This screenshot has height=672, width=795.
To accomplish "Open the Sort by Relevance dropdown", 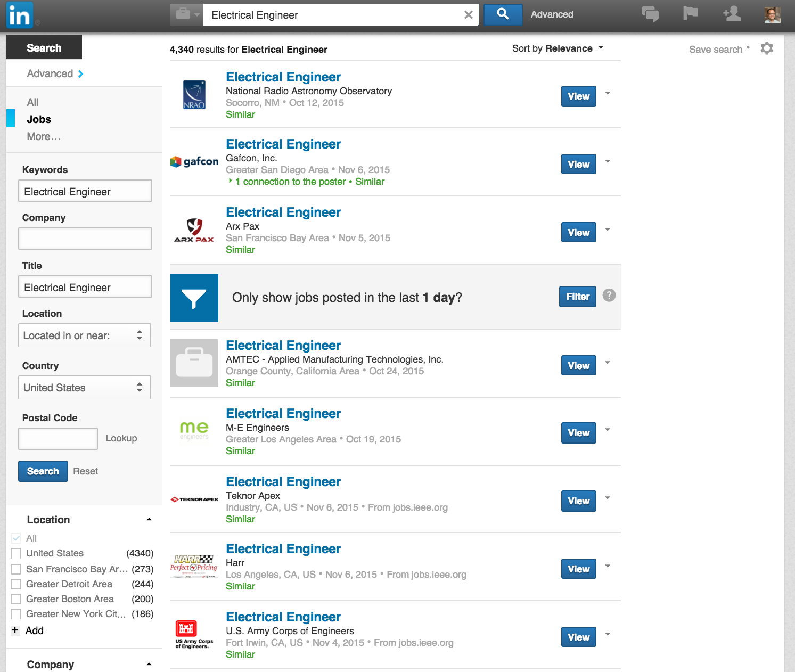I will [558, 48].
